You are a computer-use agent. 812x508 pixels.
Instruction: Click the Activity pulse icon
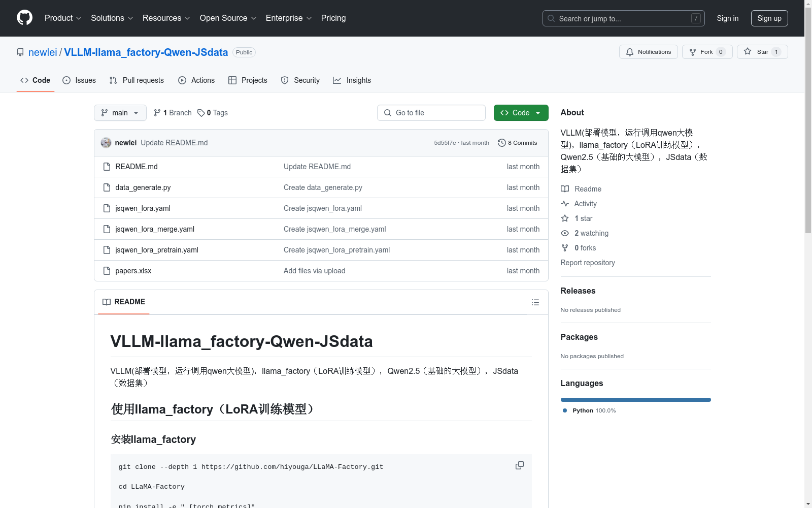pos(565,204)
